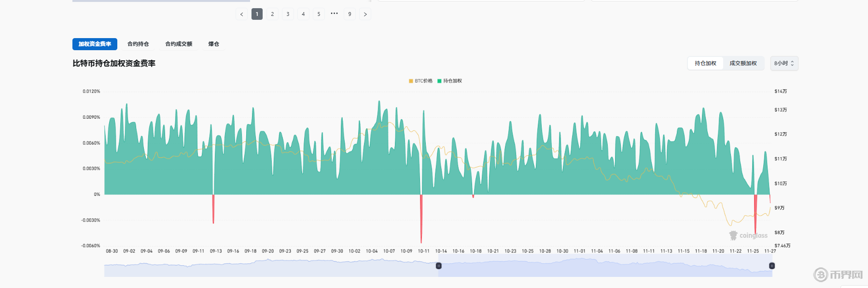The image size is (868, 288).
Task: Click the bottom-right site logo watermark
Action: coord(838,275)
